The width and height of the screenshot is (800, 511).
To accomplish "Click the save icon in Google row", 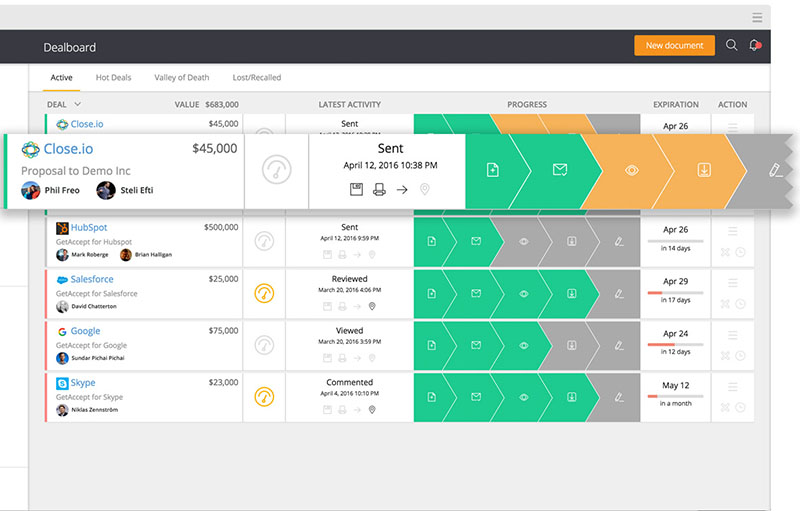I will (x=327, y=358).
